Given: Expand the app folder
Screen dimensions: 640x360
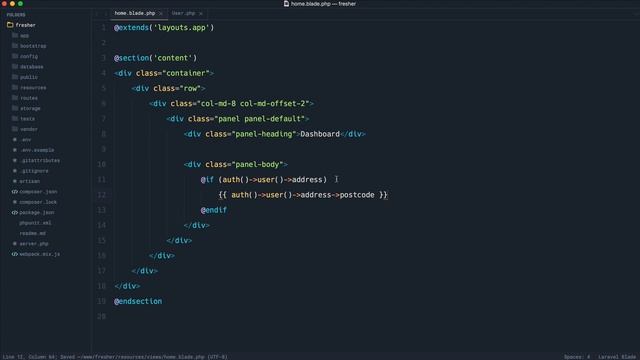Looking at the screenshot, I should coord(24,36).
